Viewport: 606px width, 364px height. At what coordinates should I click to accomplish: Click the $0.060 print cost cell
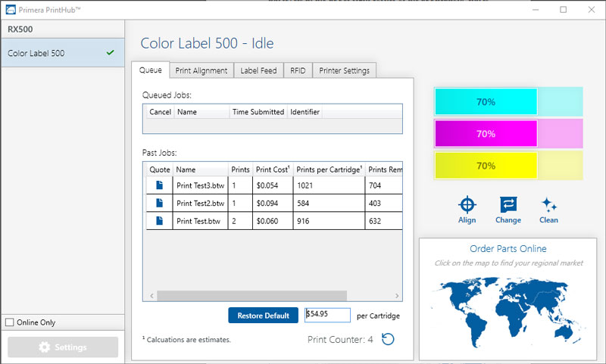(273, 221)
